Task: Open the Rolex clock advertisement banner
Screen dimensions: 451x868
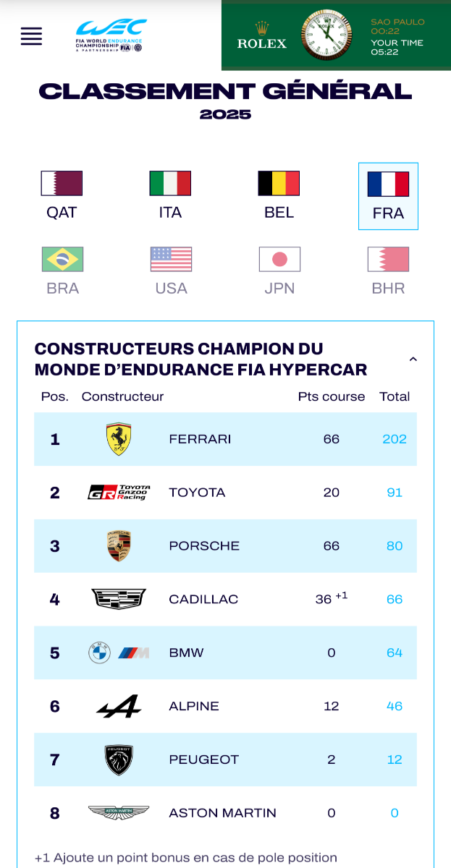Action: [336, 35]
